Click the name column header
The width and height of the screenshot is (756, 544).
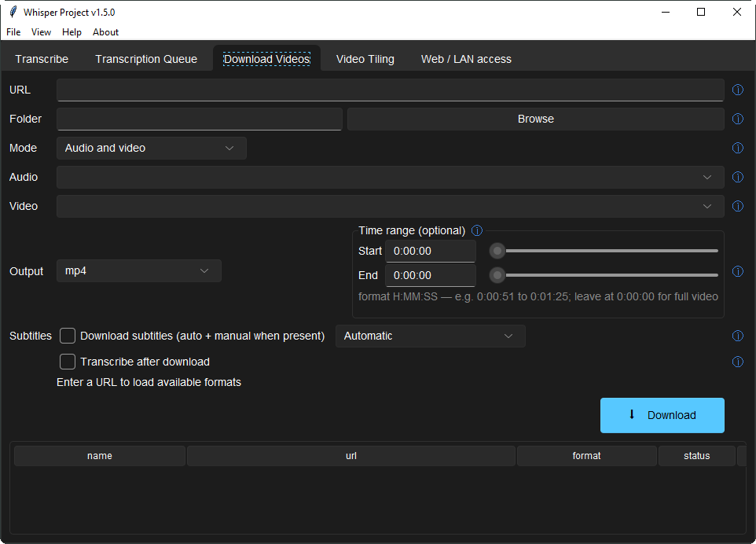100,456
